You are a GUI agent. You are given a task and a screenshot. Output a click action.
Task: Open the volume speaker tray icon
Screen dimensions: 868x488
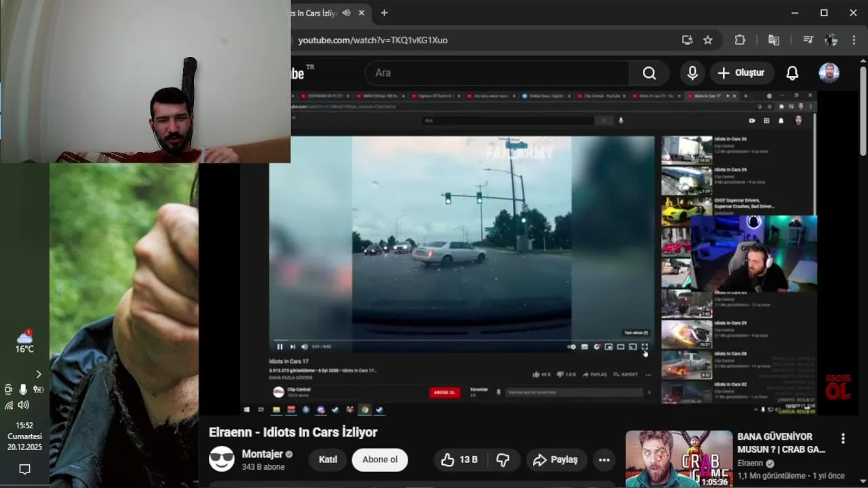pos(24,405)
